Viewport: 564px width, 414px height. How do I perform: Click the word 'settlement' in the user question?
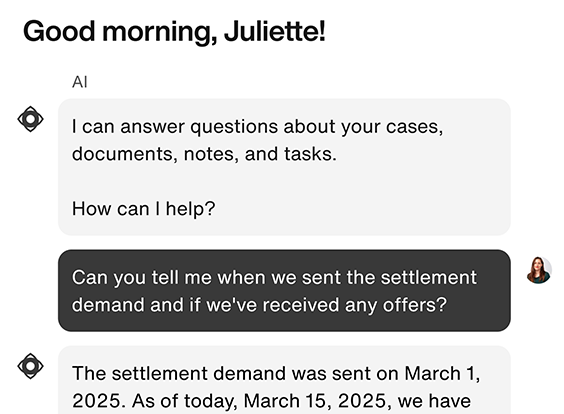point(429,277)
